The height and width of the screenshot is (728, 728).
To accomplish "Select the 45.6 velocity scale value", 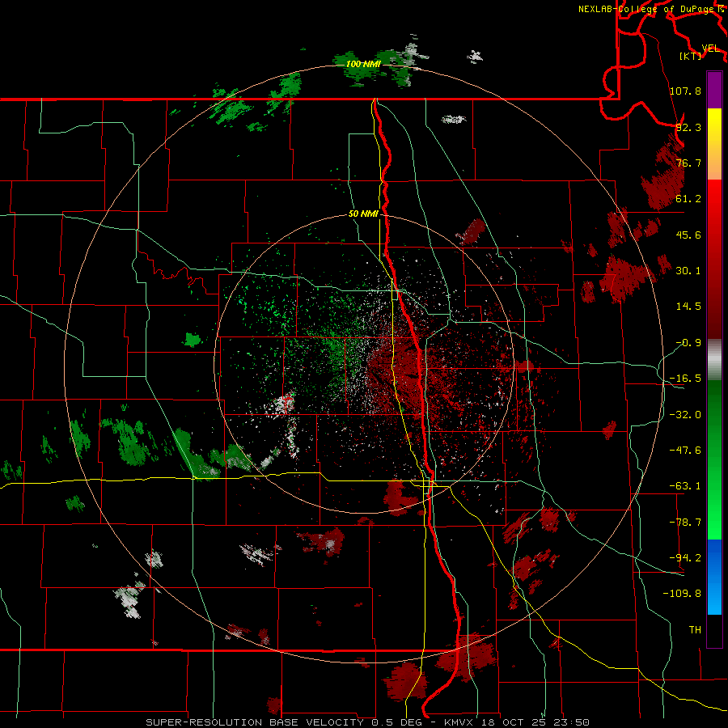I will [688, 235].
